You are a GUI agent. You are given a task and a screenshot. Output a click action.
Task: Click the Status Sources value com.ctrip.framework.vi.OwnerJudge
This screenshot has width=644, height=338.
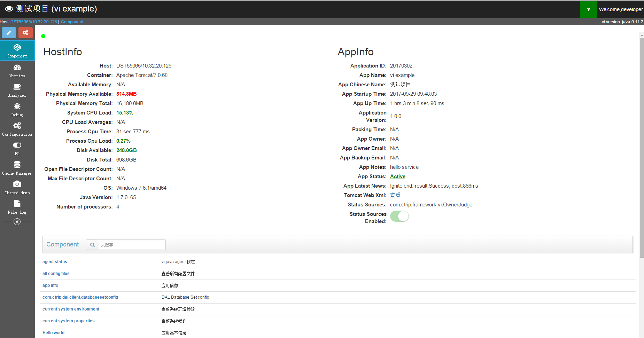[x=431, y=205]
